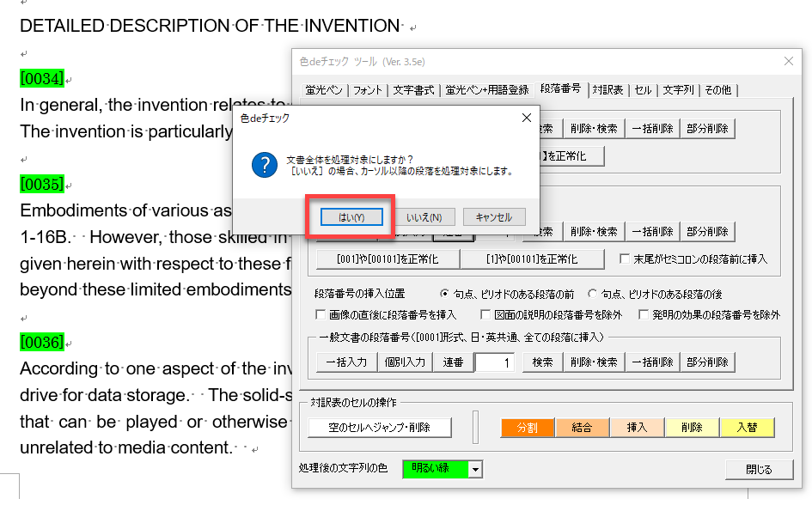
Task: Enable 画像の直後に段落番号を挿入 checkbox
Action: [x=321, y=315]
